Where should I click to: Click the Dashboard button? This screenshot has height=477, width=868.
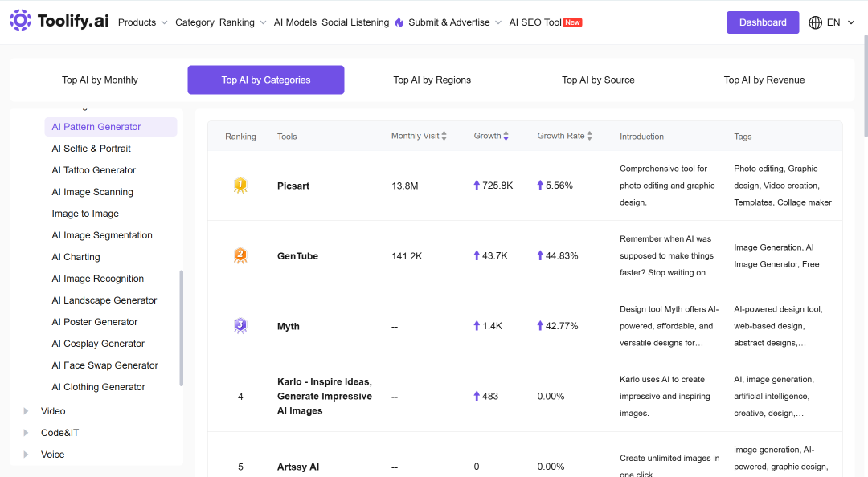click(763, 22)
